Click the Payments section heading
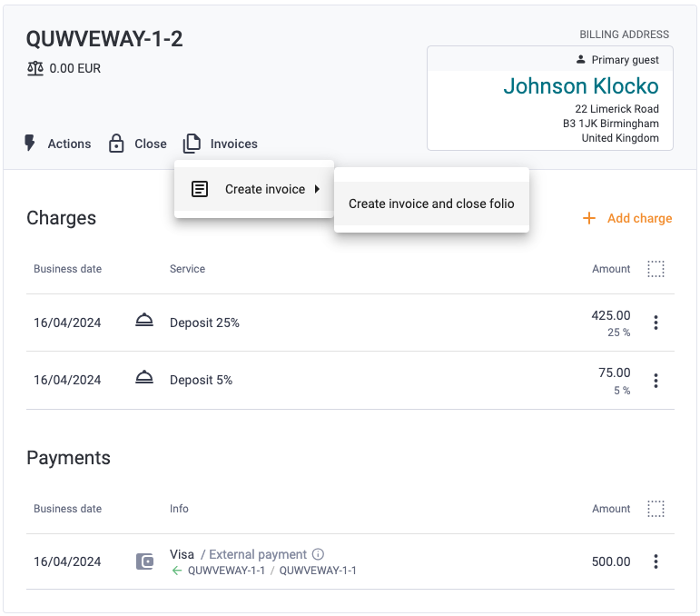The image size is (700, 616). [x=68, y=458]
